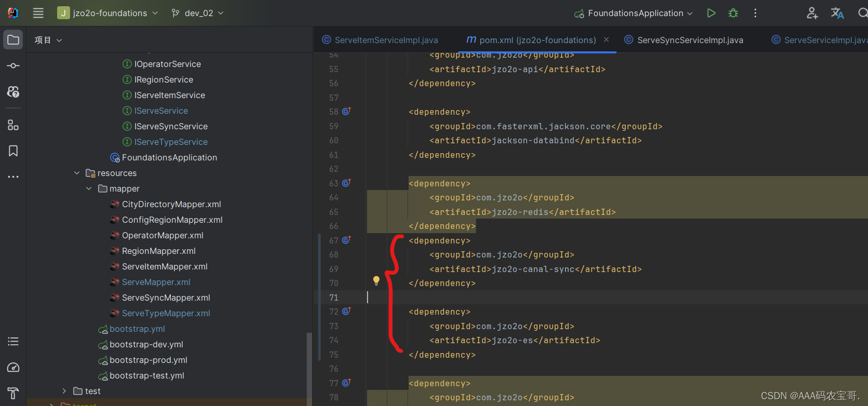This screenshot has width=868, height=406.
Task: Open more run actions vertical ellipsis
Action: click(x=755, y=13)
